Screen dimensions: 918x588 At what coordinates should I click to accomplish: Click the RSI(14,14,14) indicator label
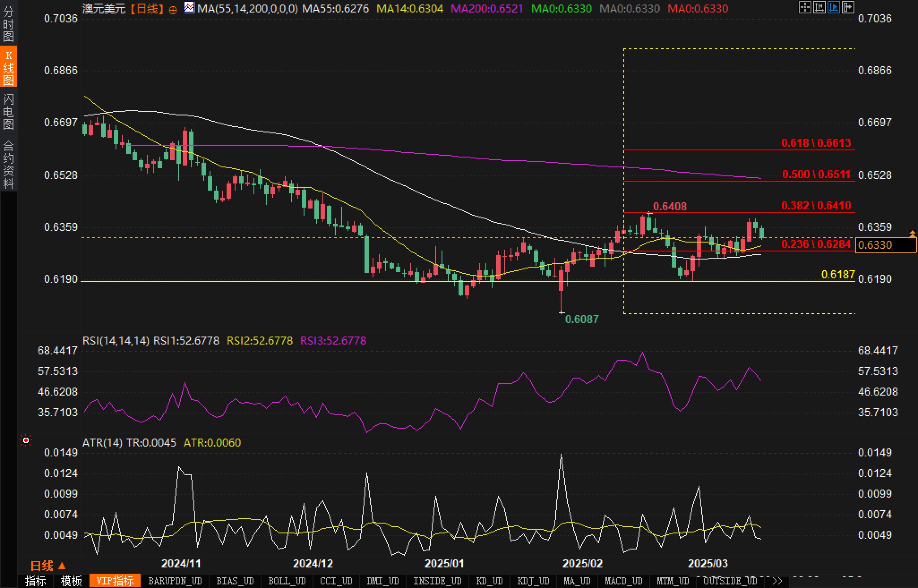click(x=116, y=341)
